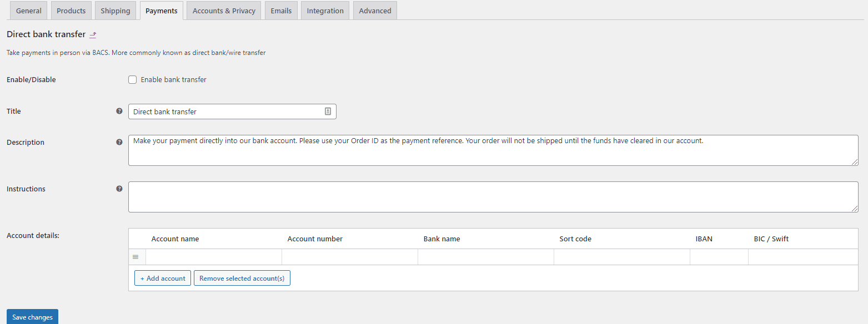868x324 pixels.
Task: Click the + Add account button
Action: coord(163,278)
